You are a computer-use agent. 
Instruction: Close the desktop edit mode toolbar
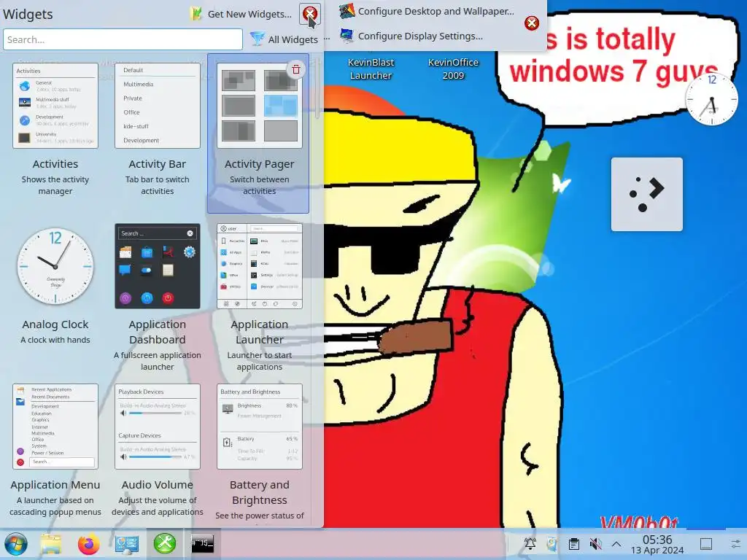click(532, 23)
